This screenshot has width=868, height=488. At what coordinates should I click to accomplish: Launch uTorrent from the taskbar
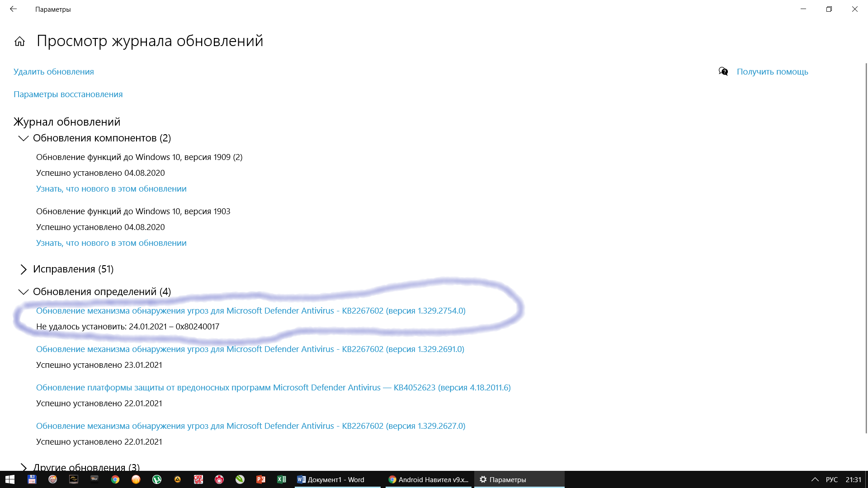pos(157,479)
